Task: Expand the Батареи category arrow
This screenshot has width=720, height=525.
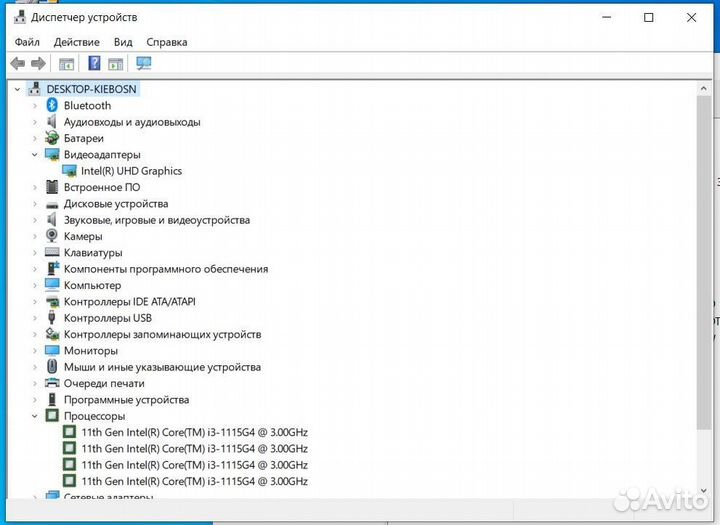Action: (x=35, y=138)
